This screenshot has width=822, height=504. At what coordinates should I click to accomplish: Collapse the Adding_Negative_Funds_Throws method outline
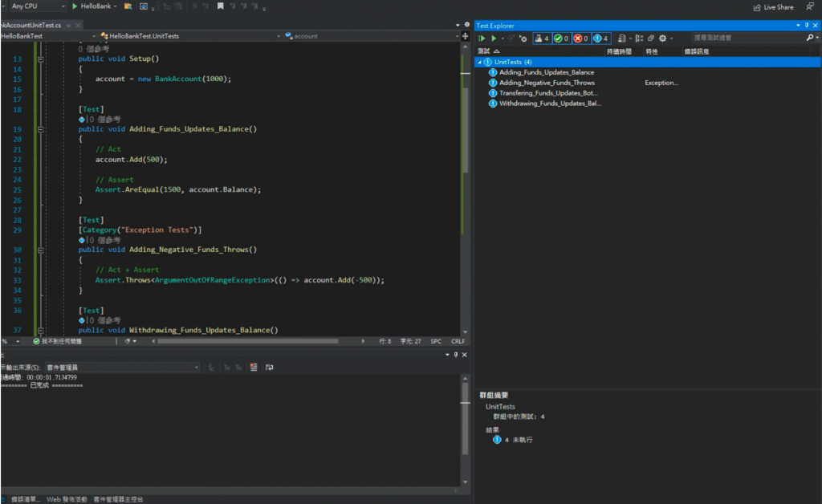[x=40, y=250]
